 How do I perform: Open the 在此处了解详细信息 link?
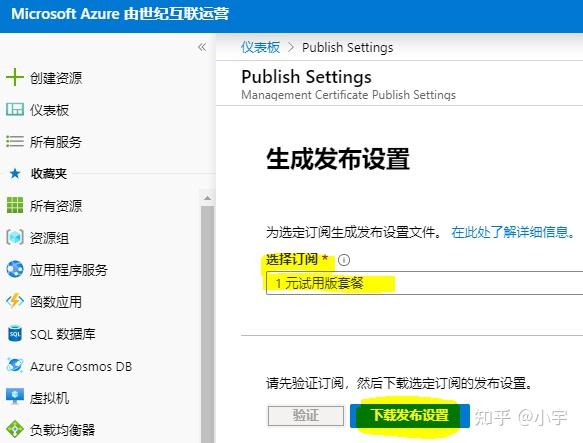513,232
